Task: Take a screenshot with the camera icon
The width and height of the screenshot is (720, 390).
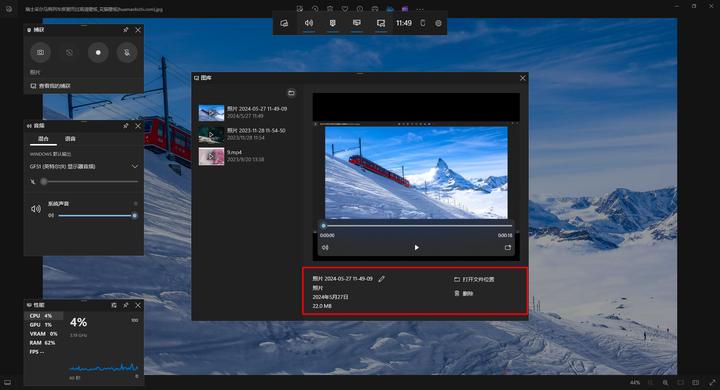Action: 40,52
